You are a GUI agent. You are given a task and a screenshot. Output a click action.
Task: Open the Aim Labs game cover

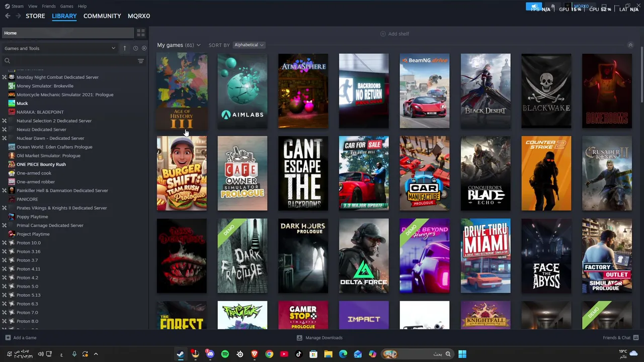coord(243,91)
